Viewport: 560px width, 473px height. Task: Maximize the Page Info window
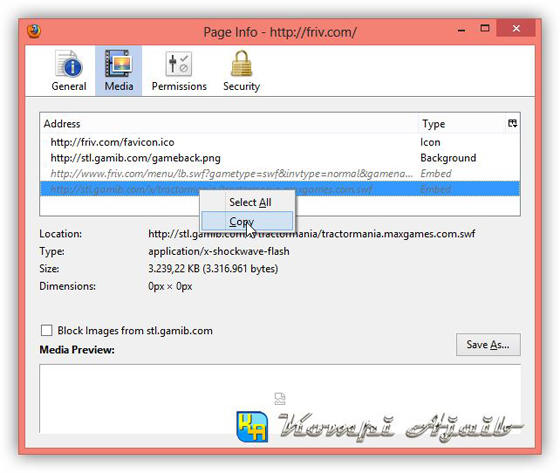click(x=485, y=29)
